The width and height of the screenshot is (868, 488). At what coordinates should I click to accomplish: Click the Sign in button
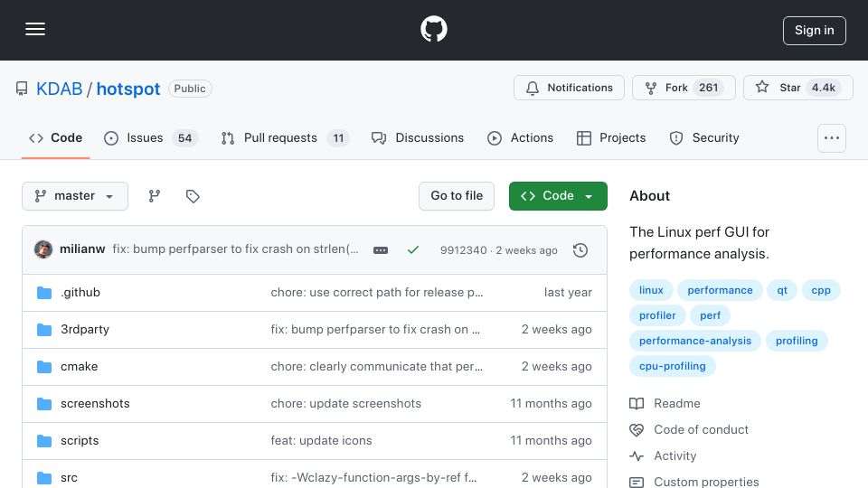coord(815,31)
